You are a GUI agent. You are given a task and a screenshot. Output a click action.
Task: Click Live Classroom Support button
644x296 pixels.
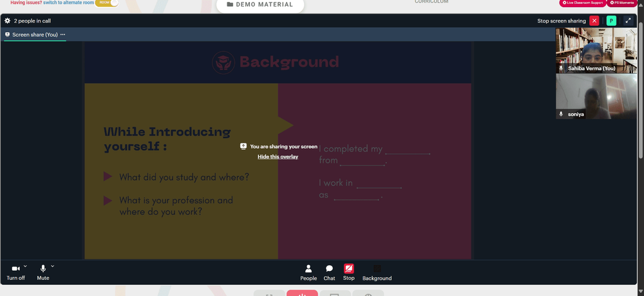pos(582,3)
